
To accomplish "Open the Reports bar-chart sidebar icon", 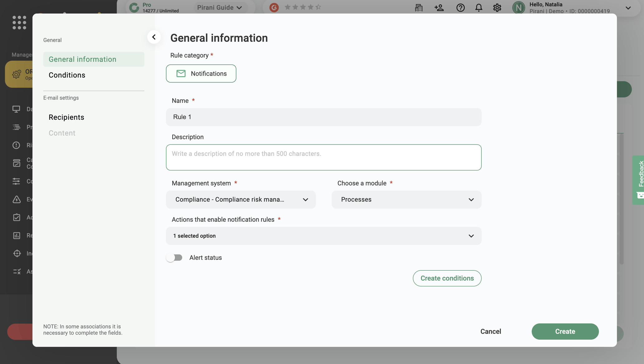I will pyautogui.click(x=17, y=235).
